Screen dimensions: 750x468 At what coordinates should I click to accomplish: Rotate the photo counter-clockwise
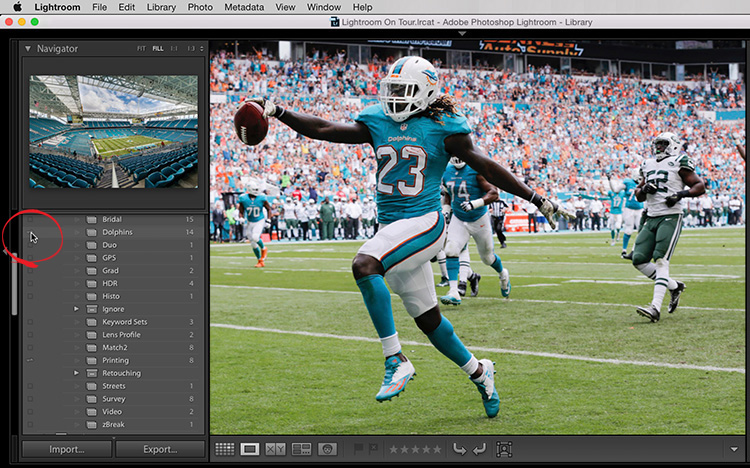(459, 449)
